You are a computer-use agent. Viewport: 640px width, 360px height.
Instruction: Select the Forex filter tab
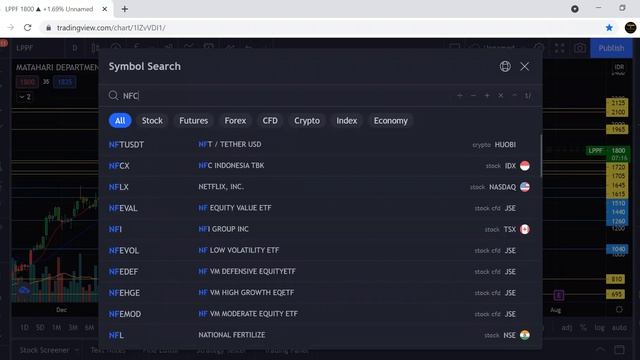235,121
